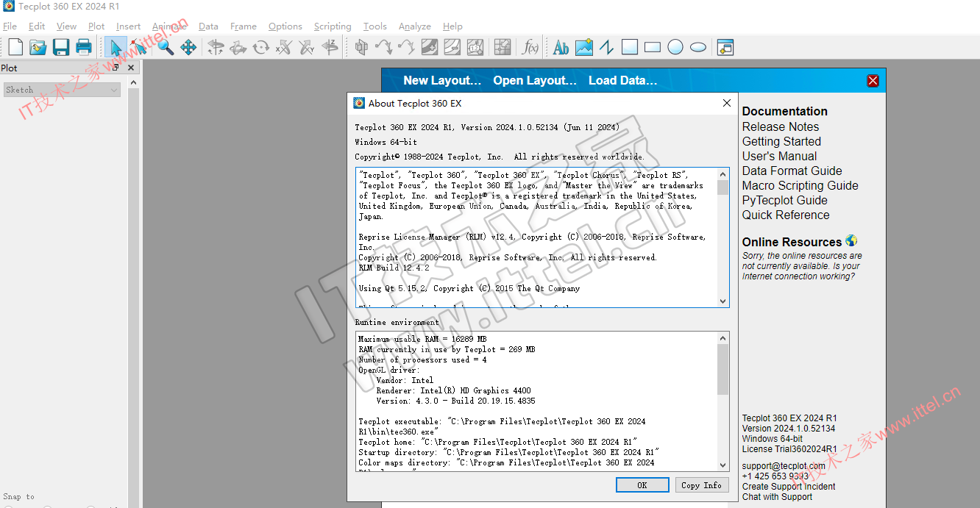
Task: Open the Getting Started documentation link
Action: 781,141
